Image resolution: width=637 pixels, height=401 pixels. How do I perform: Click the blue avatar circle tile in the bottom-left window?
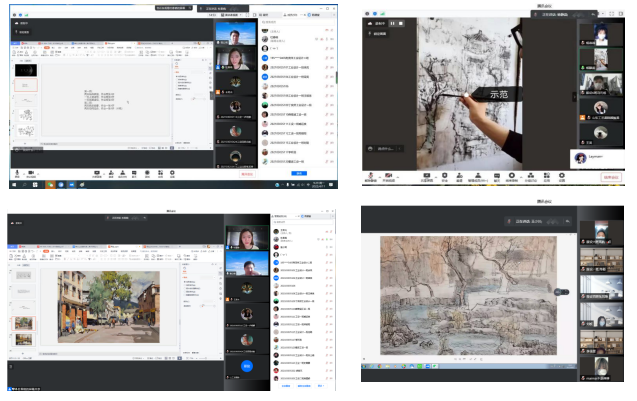[x=247, y=366]
